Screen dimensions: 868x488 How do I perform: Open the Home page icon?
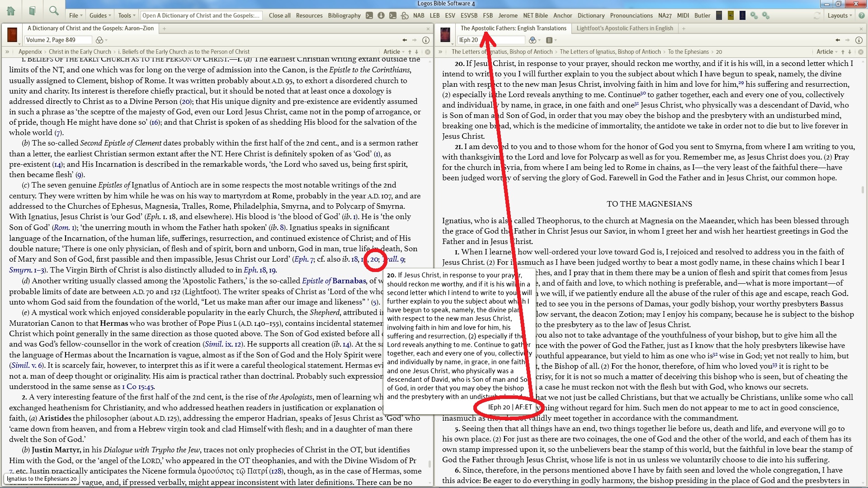click(x=11, y=11)
